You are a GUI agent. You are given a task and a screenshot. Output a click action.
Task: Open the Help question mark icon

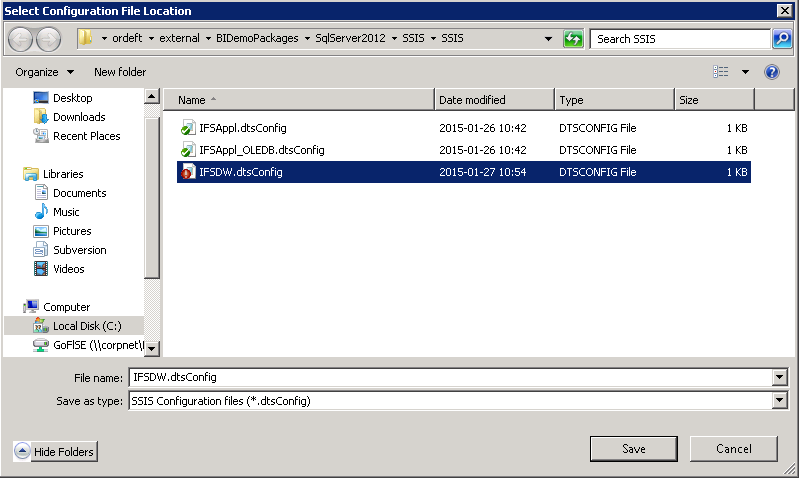772,72
